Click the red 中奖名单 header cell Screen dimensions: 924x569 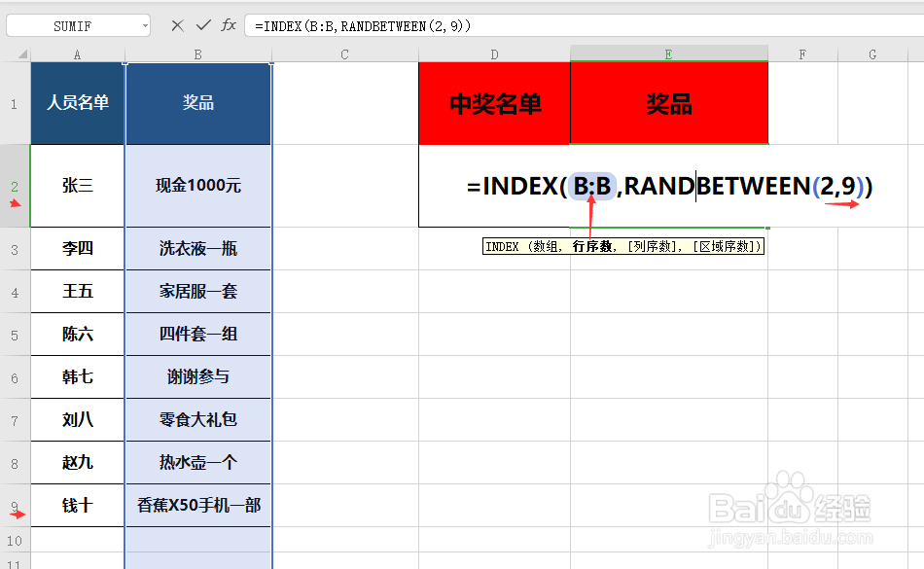(x=494, y=103)
